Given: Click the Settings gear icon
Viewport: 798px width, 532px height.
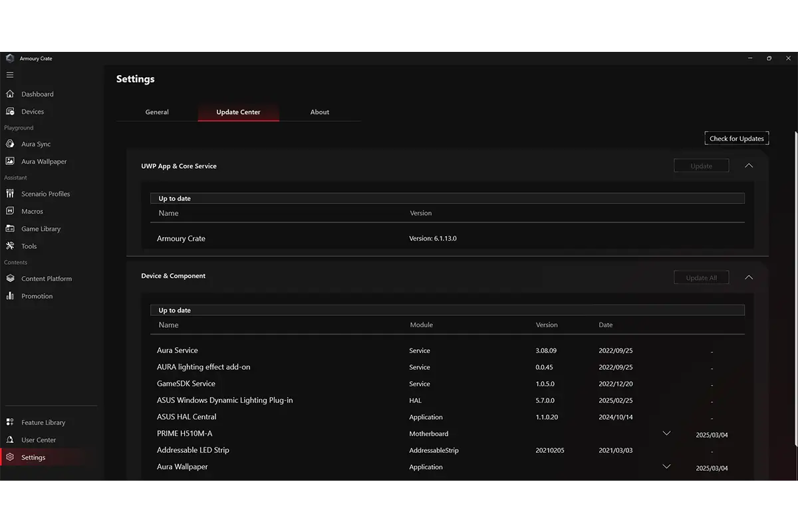Looking at the screenshot, I should point(10,458).
